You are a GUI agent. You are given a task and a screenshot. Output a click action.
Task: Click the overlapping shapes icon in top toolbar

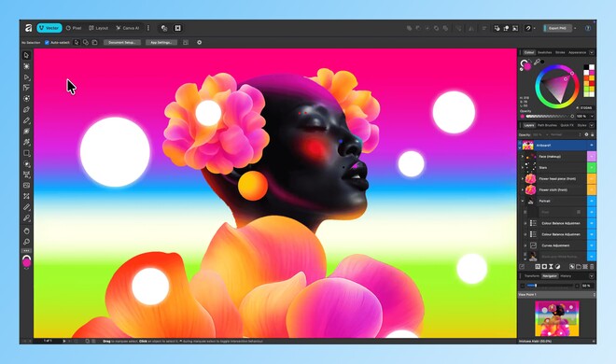(x=164, y=28)
